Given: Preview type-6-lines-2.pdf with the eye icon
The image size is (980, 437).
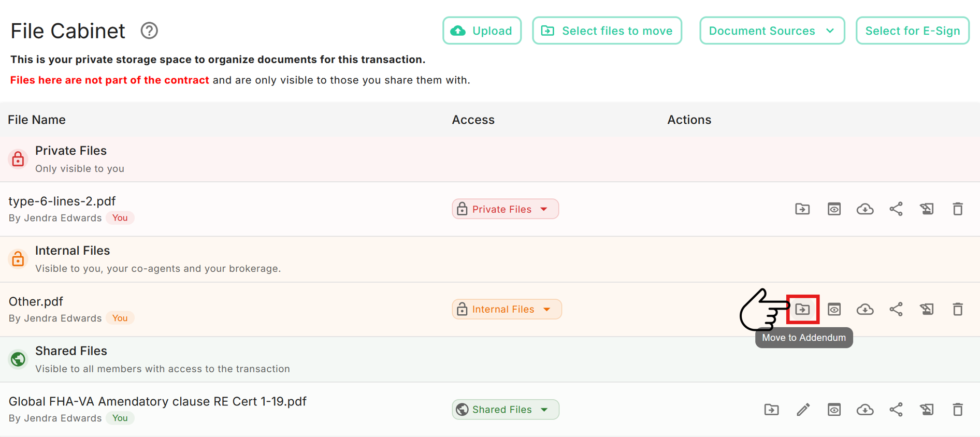Looking at the screenshot, I should (x=834, y=209).
